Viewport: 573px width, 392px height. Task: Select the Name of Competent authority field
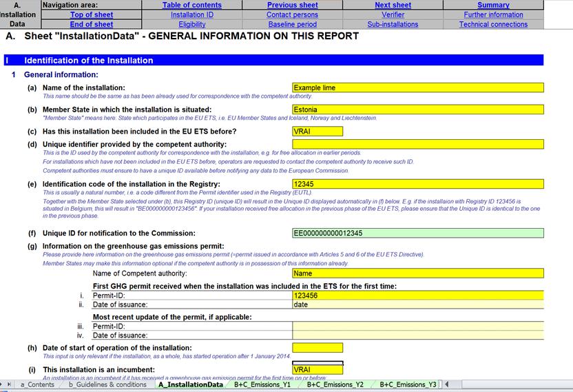click(417, 273)
